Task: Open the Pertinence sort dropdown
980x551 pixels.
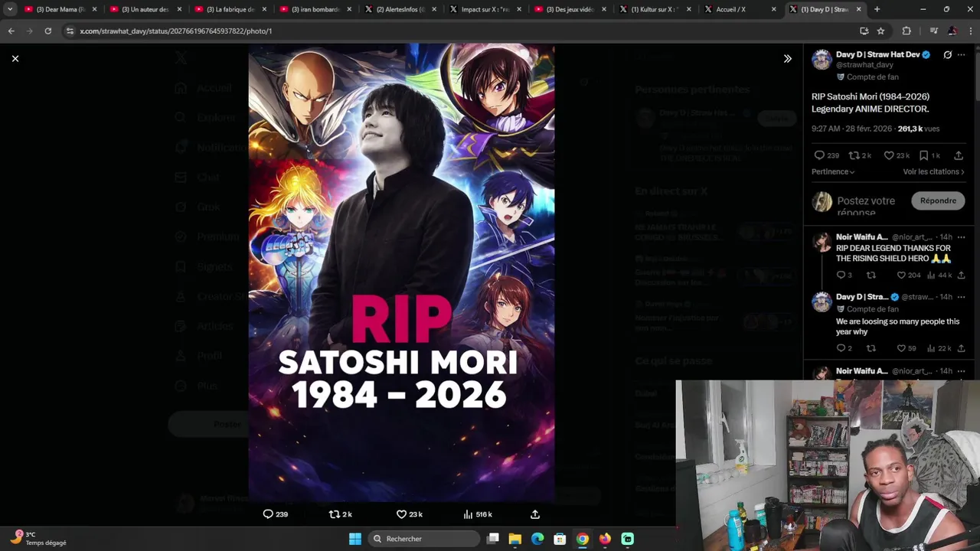Action: (x=833, y=171)
